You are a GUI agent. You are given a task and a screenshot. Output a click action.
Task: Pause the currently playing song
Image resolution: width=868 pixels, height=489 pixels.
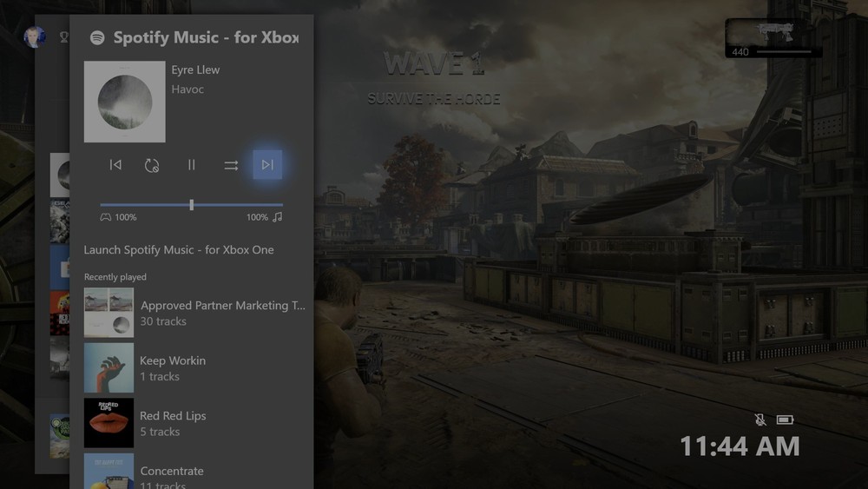click(x=192, y=165)
